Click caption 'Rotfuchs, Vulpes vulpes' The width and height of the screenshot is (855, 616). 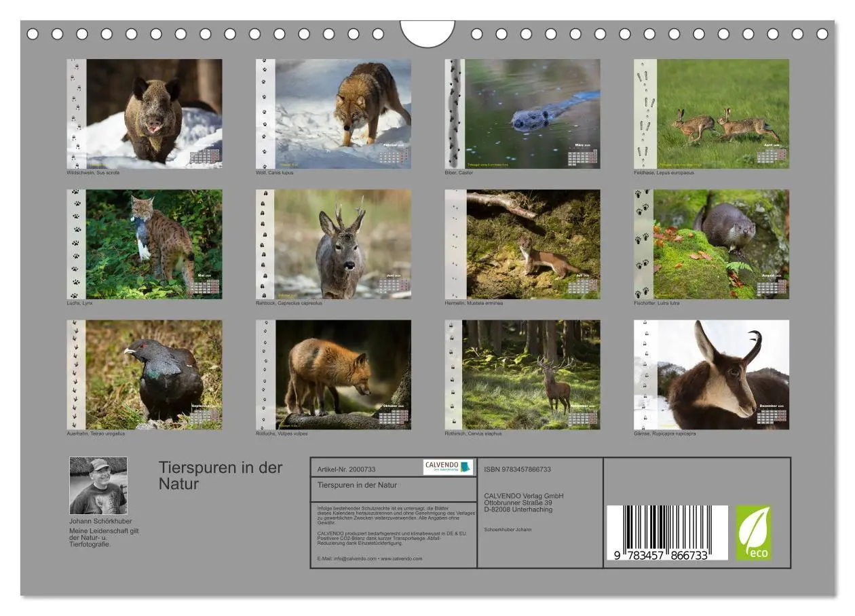point(282,434)
